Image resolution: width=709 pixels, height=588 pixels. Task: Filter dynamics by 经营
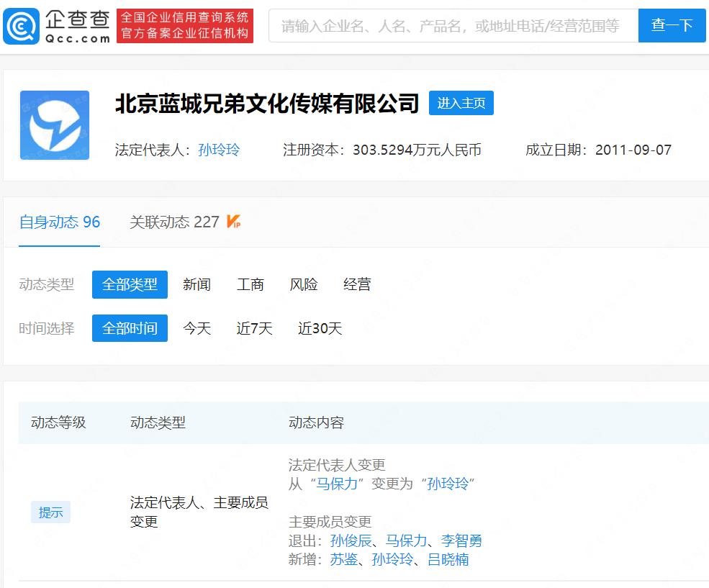click(357, 285)
